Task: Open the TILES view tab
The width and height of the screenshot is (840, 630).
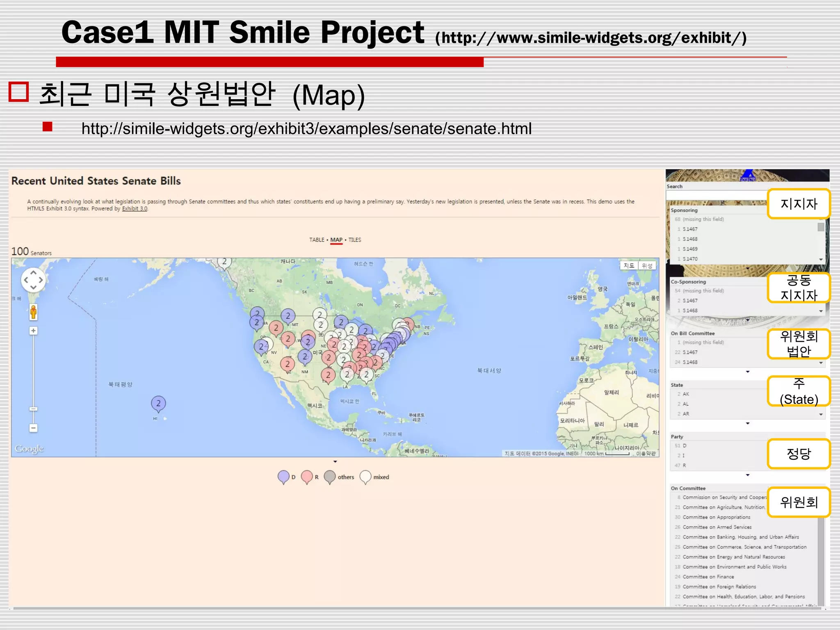Action: (x=355, y=240)
